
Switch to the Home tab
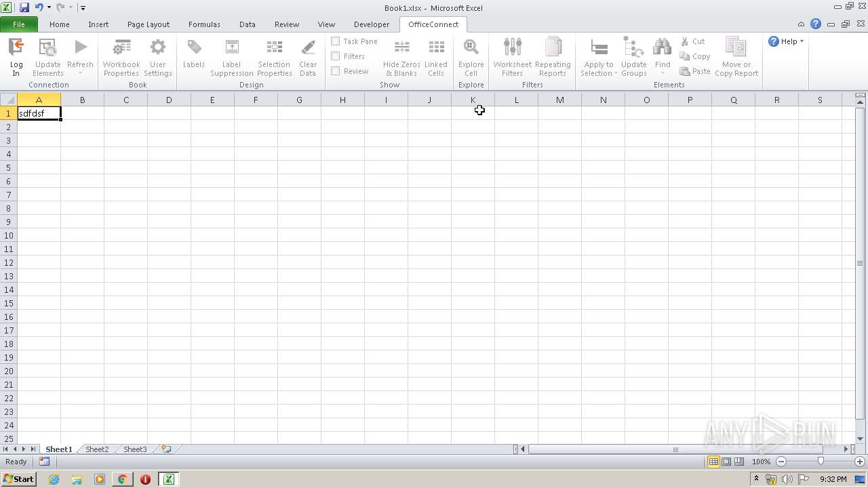60,24
